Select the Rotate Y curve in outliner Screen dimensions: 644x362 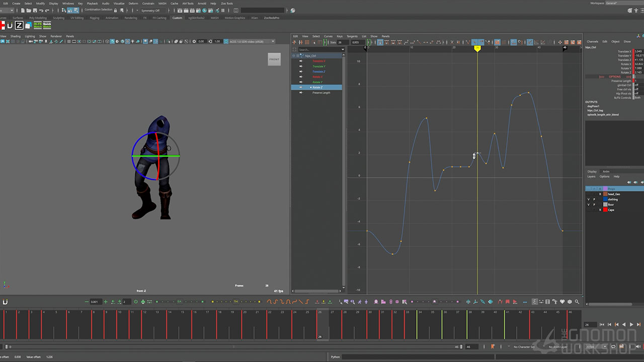[x=317, y=82]
